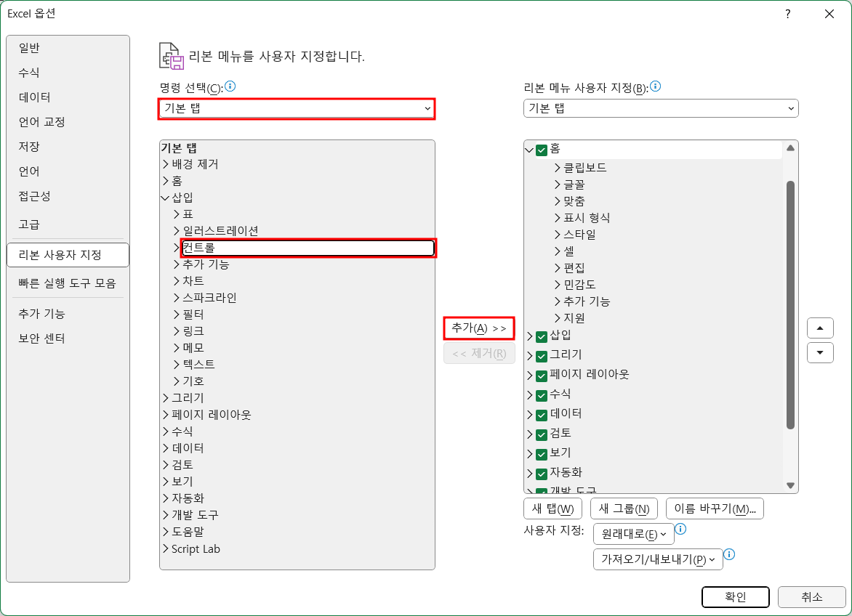Open the 일반 options category
The image size is (852, 616).
pos(68,48)
